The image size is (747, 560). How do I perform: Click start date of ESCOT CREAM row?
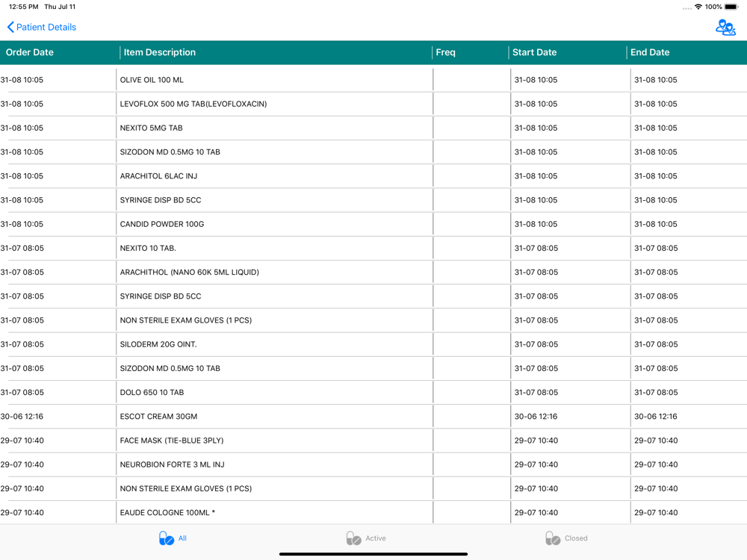point(536,417)
